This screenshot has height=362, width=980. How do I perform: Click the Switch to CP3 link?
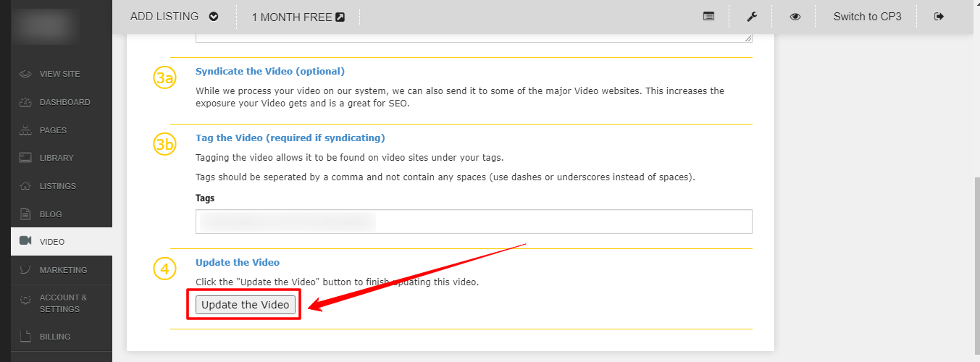point(867,17)
